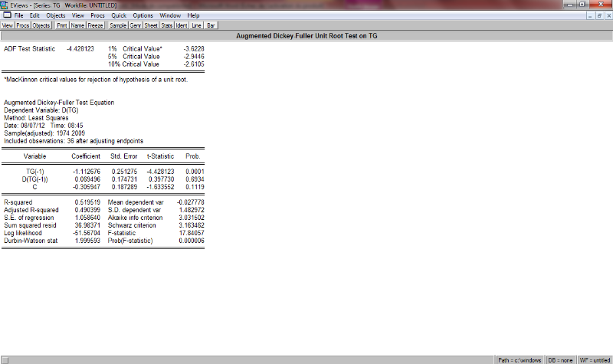Click the Path = c:\windows status field

coord(520,360)
